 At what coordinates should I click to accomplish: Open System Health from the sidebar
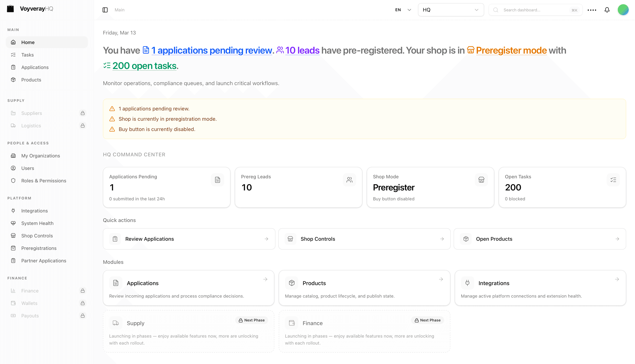tap(37, 223)
